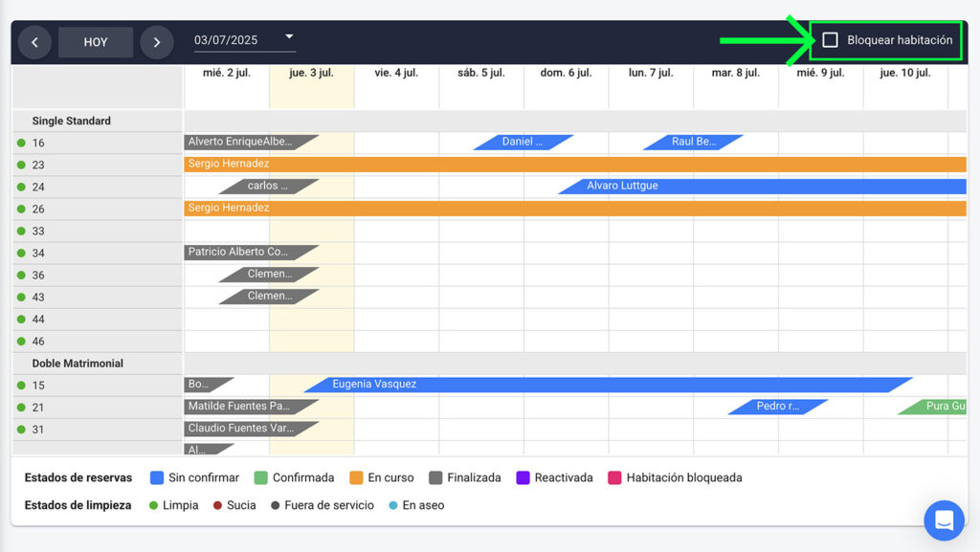Click status dot for room 34

[21, 254]
